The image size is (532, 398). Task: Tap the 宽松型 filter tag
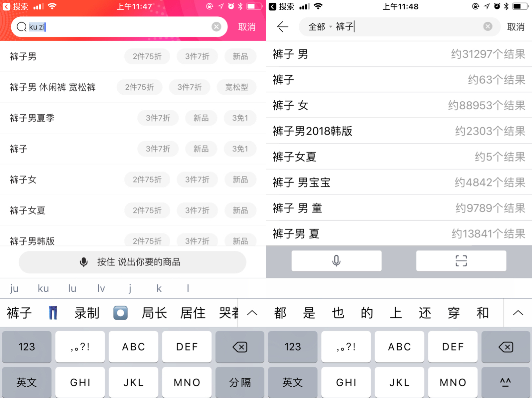pyautogui.click(x=236, y=87)
